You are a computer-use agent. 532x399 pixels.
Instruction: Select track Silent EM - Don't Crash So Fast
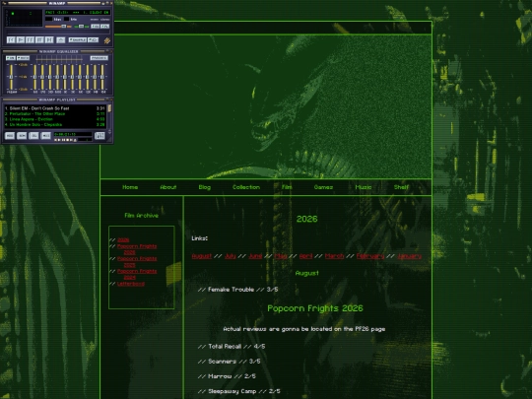click(54, 108)
